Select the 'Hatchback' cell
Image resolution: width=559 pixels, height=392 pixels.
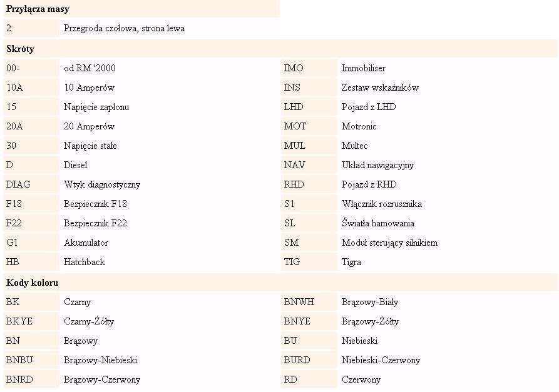85,262
